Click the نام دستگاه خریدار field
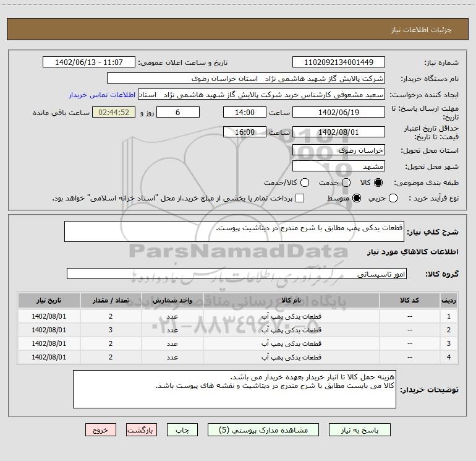The height and width of the screenshot is (461, 476). (x=246, y=78)
